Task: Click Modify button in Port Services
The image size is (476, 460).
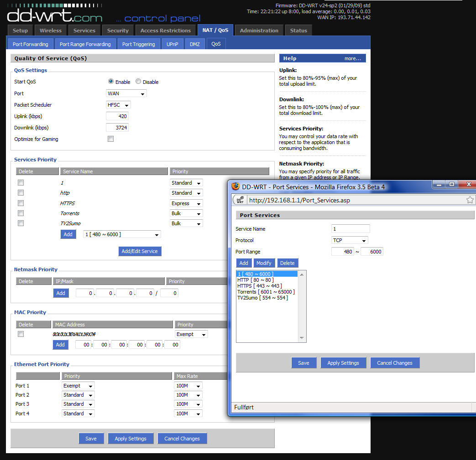Action: 264,263
